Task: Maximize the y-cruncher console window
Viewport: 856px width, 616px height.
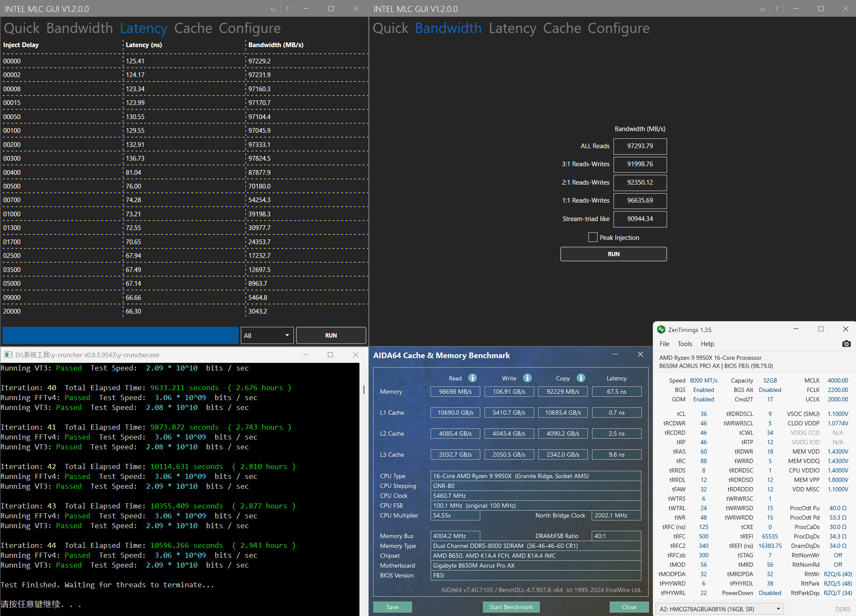Action: 330,355
